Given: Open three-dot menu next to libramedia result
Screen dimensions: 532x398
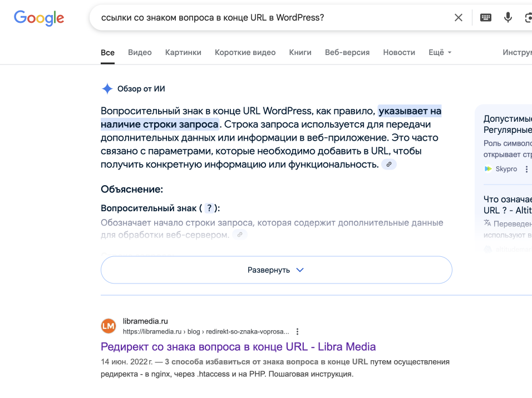Looking at the screenshot, I should pyautogui.click(x=297, y=331).
